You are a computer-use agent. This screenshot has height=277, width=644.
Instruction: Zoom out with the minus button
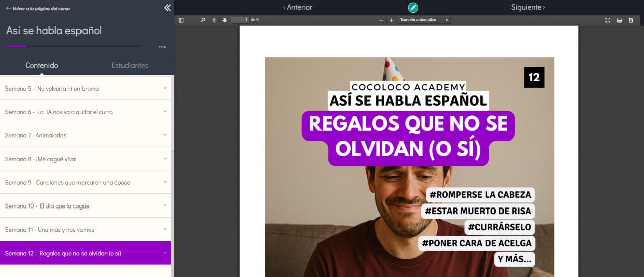click(x=381, y=20)
